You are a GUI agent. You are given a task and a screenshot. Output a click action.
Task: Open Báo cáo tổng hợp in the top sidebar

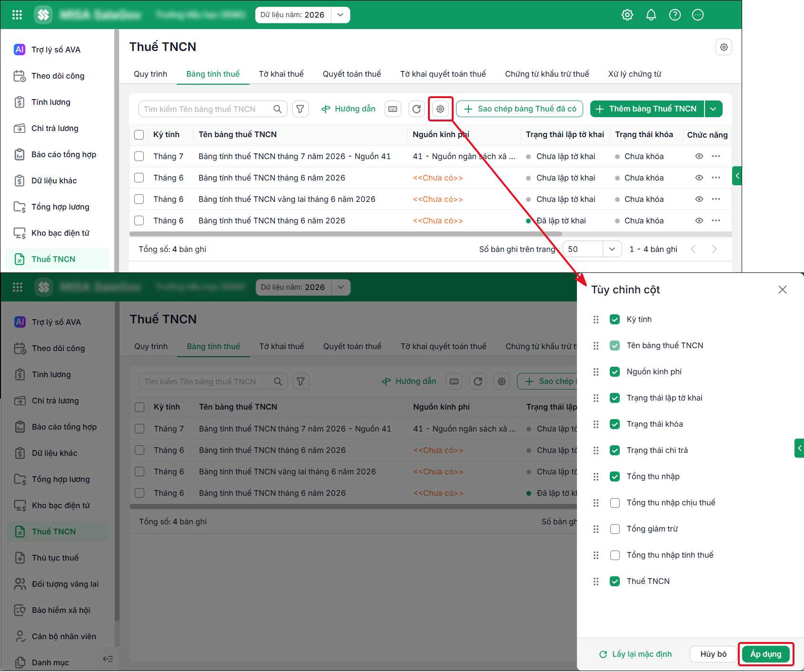pos(57,154)
